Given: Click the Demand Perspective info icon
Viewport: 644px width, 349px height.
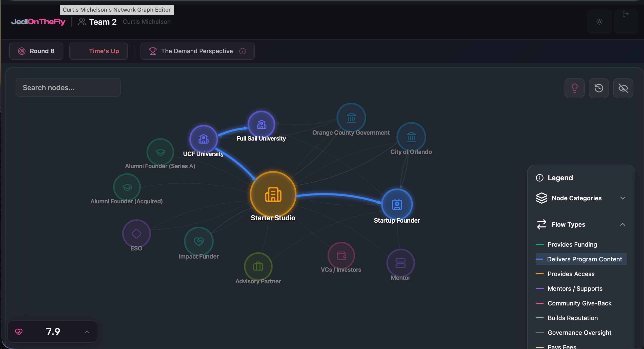Looking at the screenshot, I should [243, 51].
